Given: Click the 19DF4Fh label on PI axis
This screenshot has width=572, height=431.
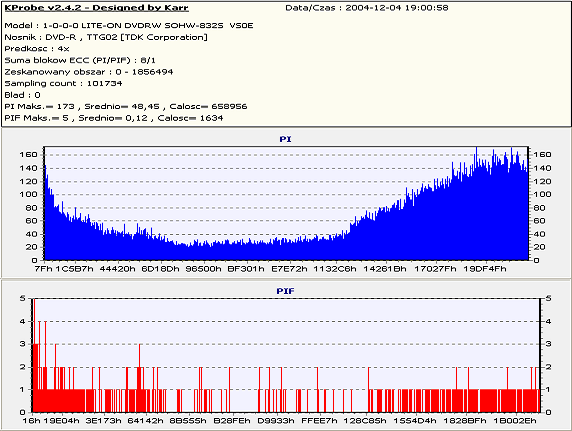Looking at the screenshot, I should pyautogui.click(x=485, y=269).
